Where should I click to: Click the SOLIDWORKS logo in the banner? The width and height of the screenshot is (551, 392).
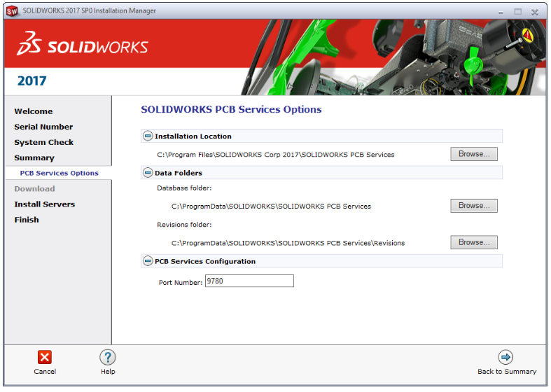(x=82, y=43)
